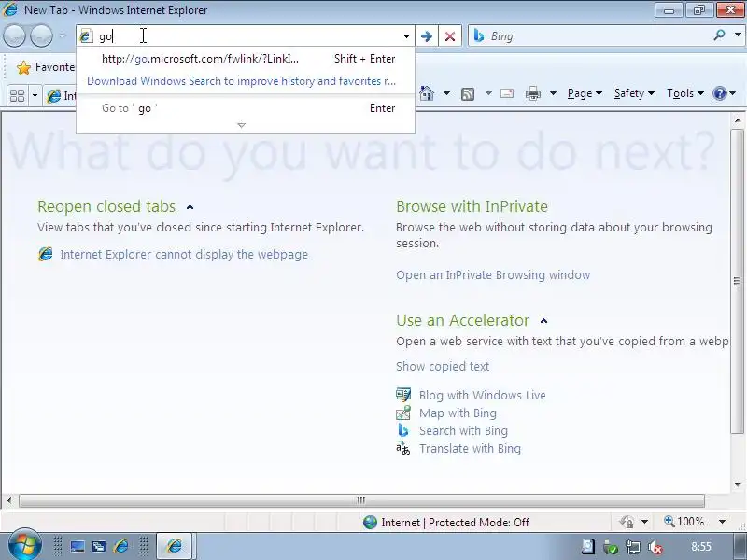Click the status bar privacy lock icon

coord(627,522)
